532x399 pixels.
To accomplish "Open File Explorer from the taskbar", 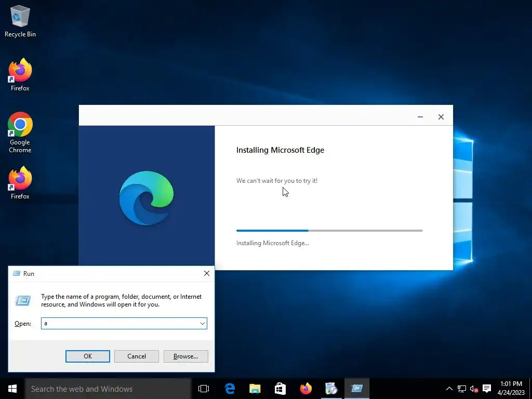I will pos(255,389).
